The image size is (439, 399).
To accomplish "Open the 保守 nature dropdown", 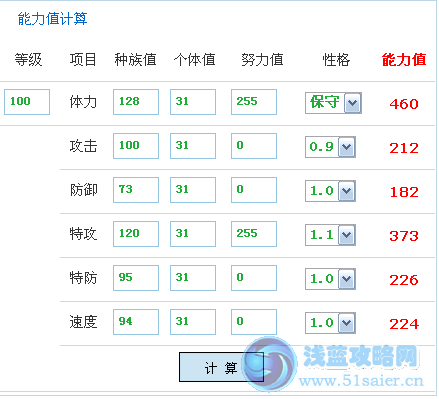I will click(x=333, y=103).
